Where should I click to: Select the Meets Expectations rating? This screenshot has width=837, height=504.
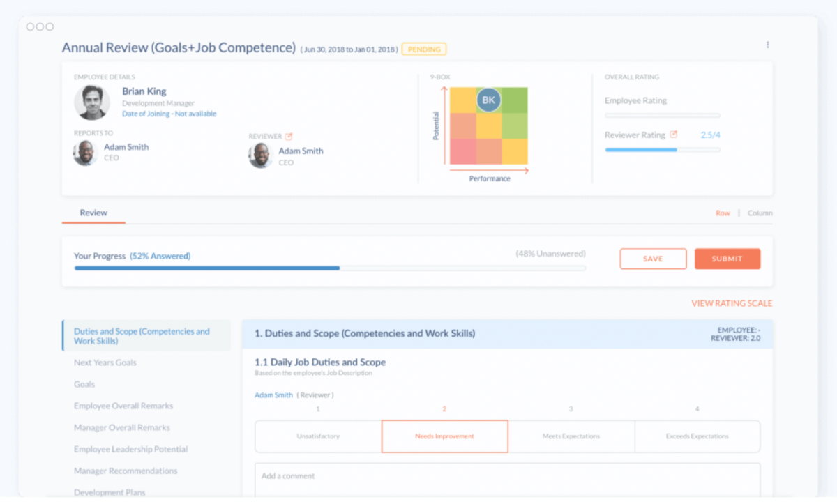[571, 436]
